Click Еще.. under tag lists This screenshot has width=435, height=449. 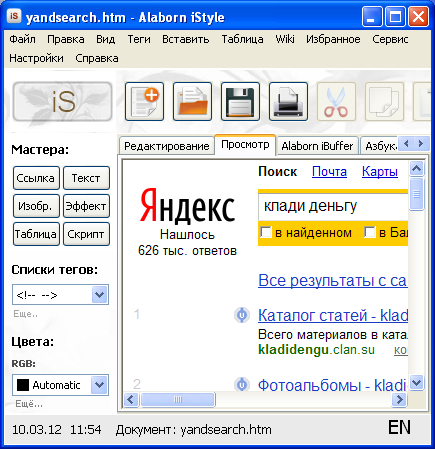[x=25, y=314]
